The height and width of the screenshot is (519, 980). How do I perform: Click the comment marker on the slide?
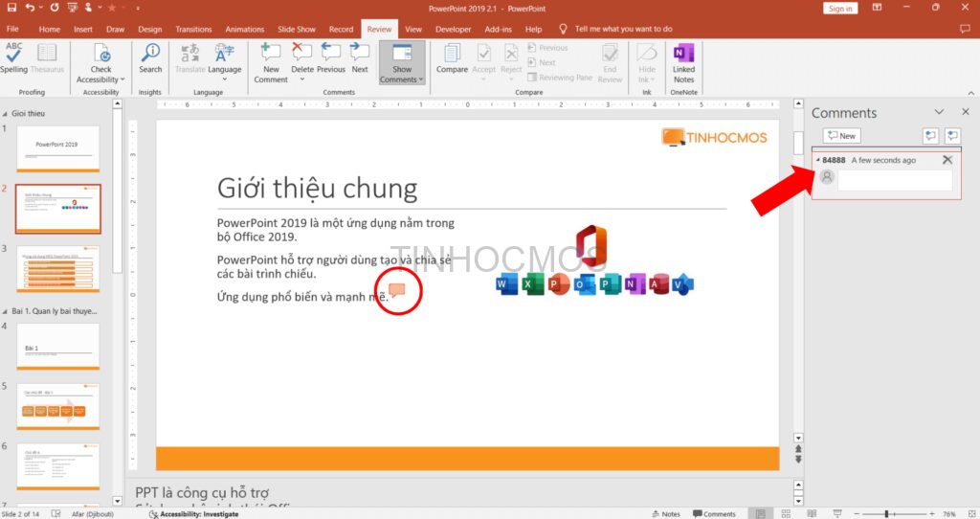[x=397, y=289]
